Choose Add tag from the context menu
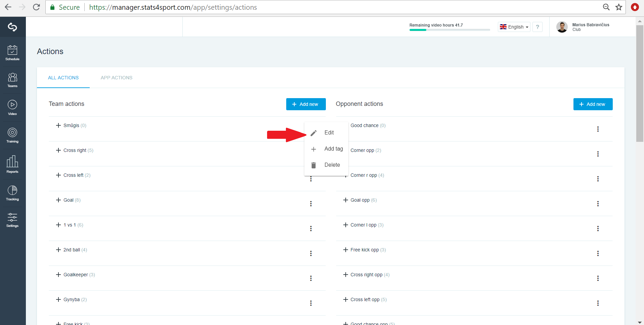The height and width of the screenshot is (325, 644). pyautogui.click(x=326, y=149)
